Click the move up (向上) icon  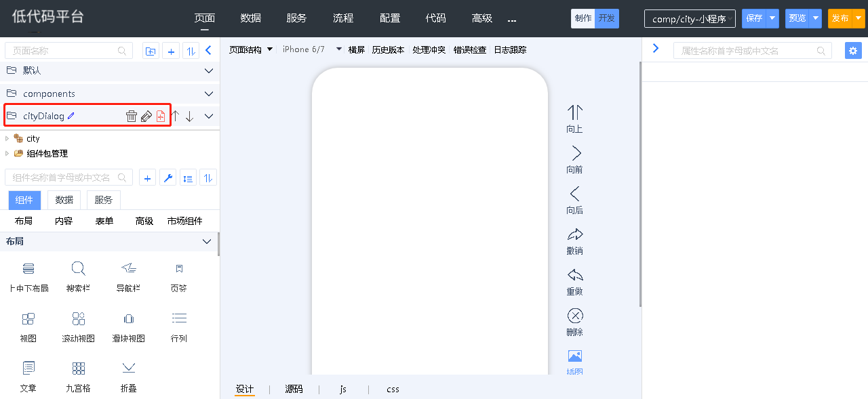[x=575, y=112]
